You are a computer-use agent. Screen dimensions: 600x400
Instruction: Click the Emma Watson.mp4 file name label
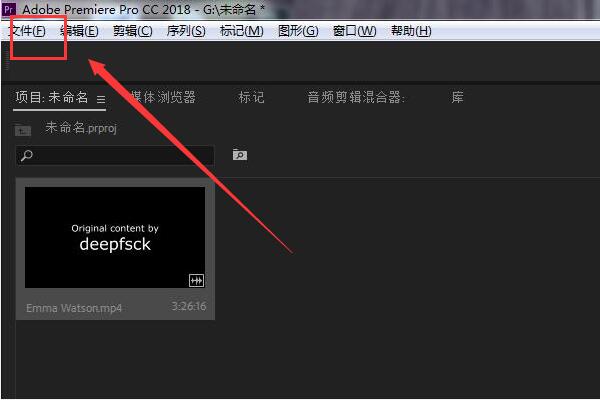[74, 308]
